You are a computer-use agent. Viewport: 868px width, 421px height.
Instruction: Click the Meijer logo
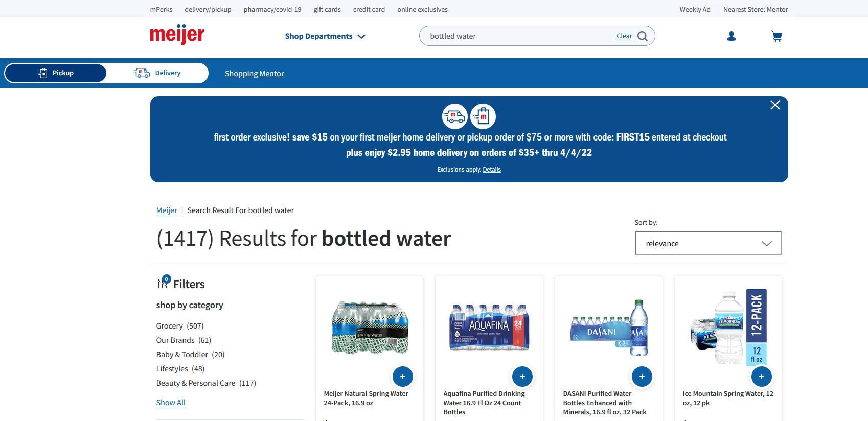pos(177,34)
